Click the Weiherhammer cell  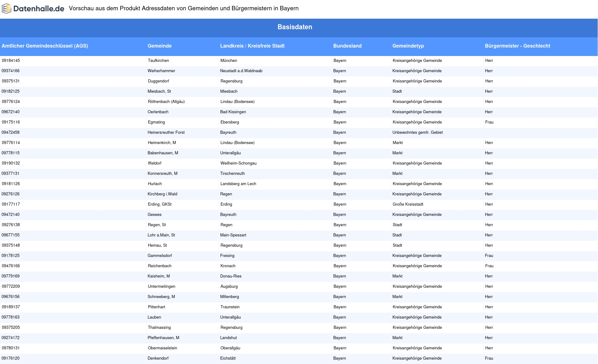point(161,71)
